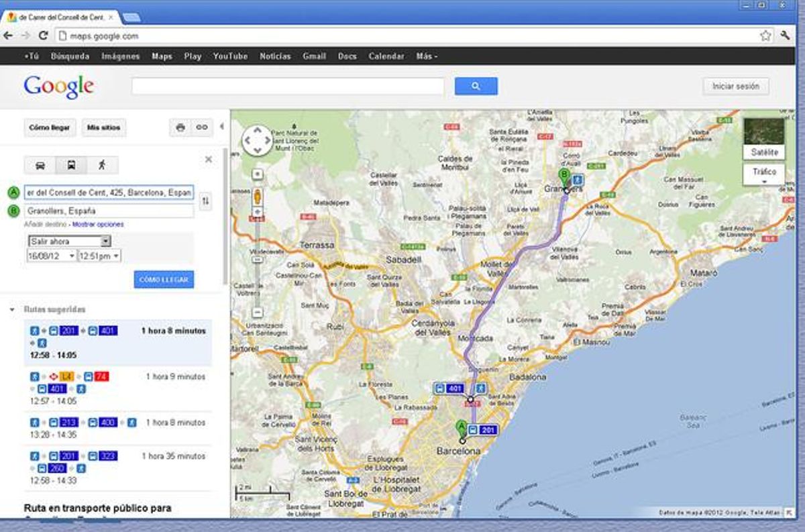805x532 pixels.
Task: Open Calendar in the Google bar
Action: coord(386,56)
